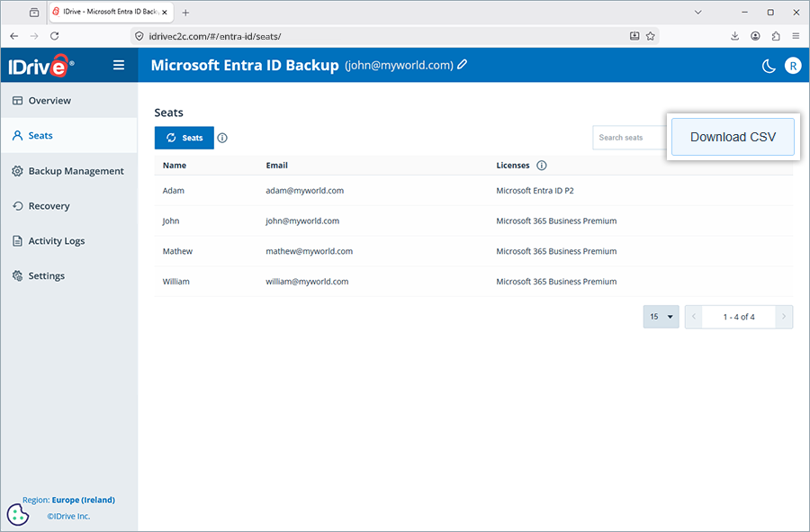
Task: Click the Download CSV button
Action: [733, 137]
